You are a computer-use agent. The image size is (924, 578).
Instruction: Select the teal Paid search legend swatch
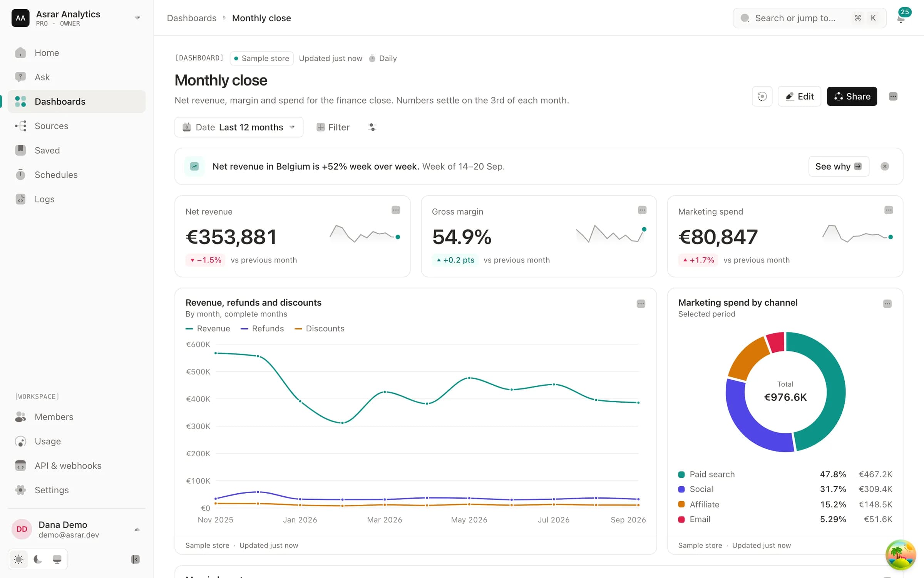[681, 474]
